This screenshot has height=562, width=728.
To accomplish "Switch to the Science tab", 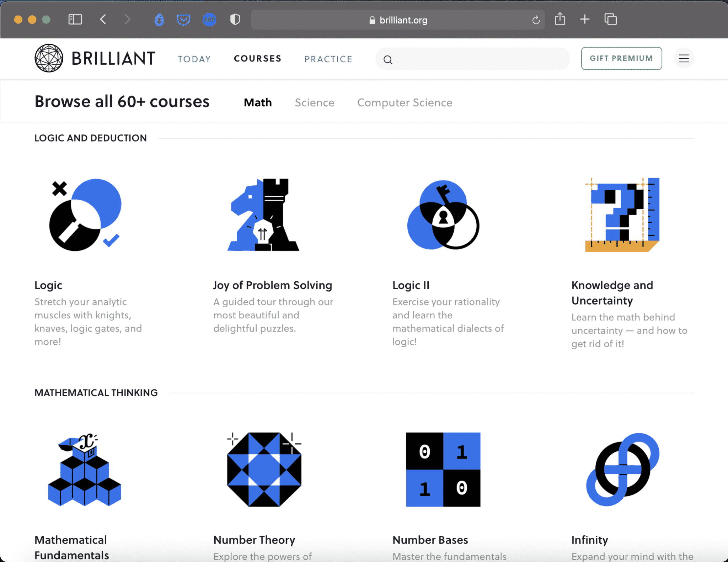I will (314, 103).
